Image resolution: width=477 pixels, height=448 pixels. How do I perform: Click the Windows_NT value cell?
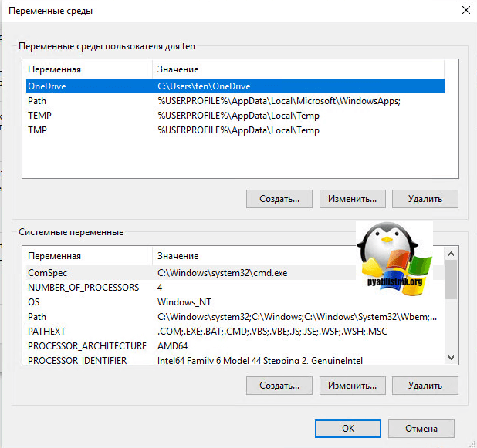point(184,302)
